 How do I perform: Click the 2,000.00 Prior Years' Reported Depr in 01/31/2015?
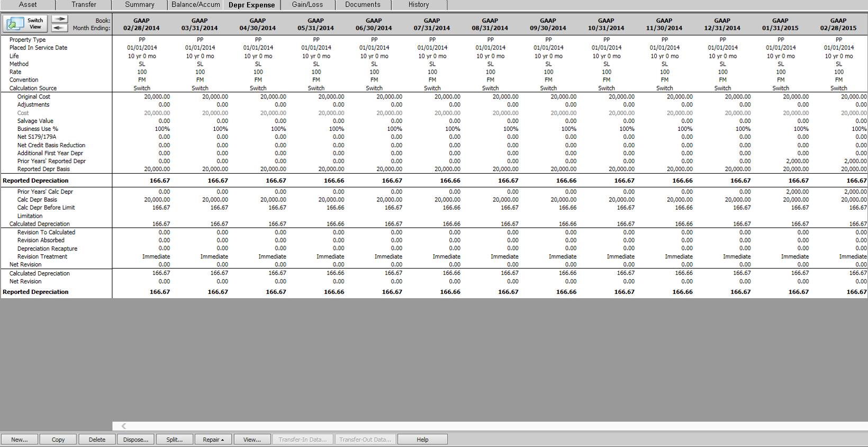797,161
